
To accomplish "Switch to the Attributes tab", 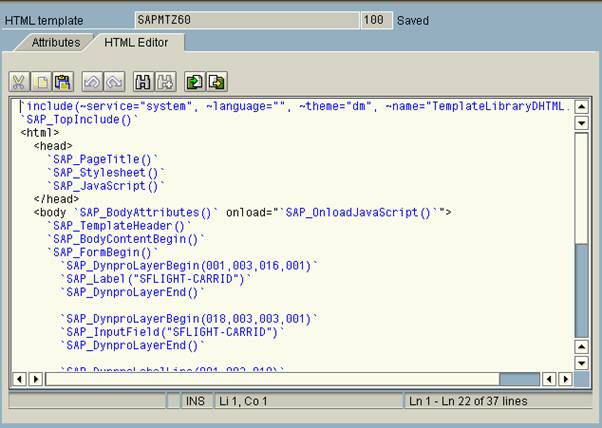I will pyautogui.click(x=56, y=42).
